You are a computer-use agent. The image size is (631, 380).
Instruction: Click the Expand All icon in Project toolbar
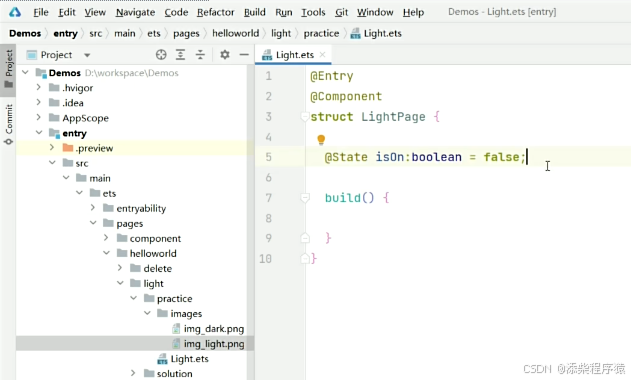tap(181, 55)
